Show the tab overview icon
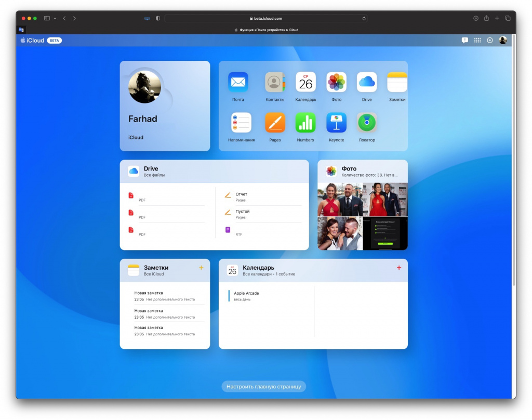Viewport: 532px width, 420px height. click(508, 18)
